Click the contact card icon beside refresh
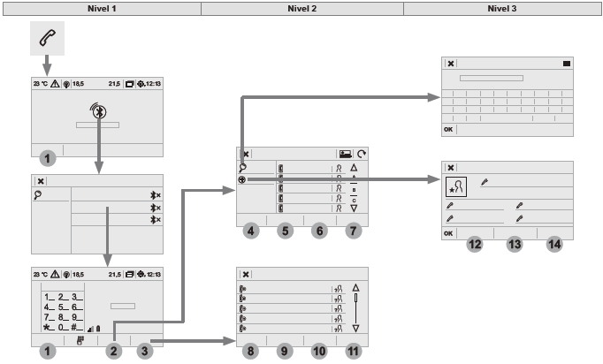This screenshot has width=603, height=364. tap(346, 154)
